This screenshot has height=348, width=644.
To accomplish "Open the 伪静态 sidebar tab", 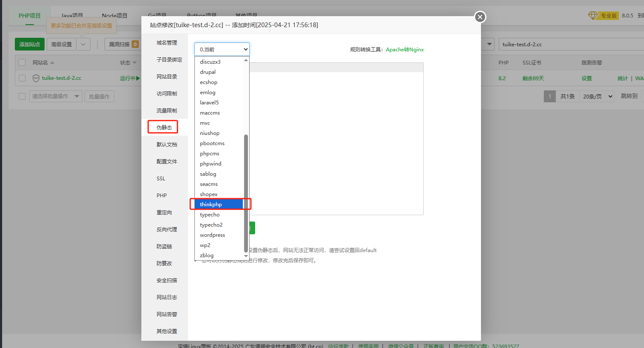I will tap(164, 127).
